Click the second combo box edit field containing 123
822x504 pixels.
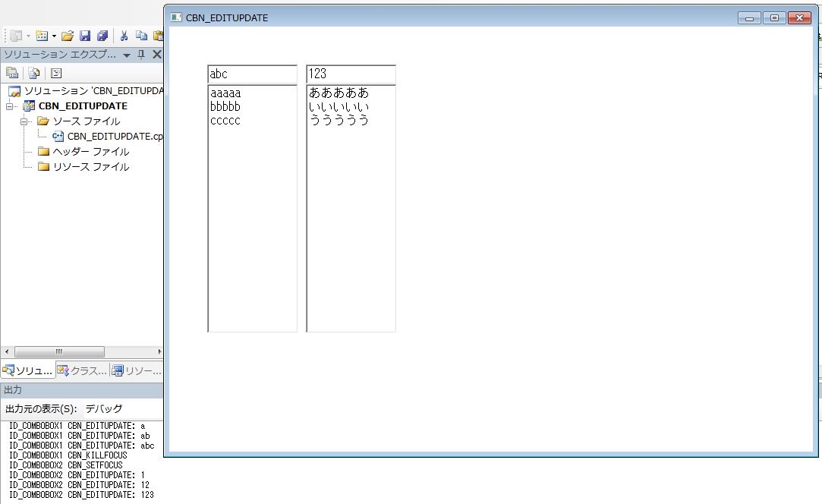coord(351,74)
